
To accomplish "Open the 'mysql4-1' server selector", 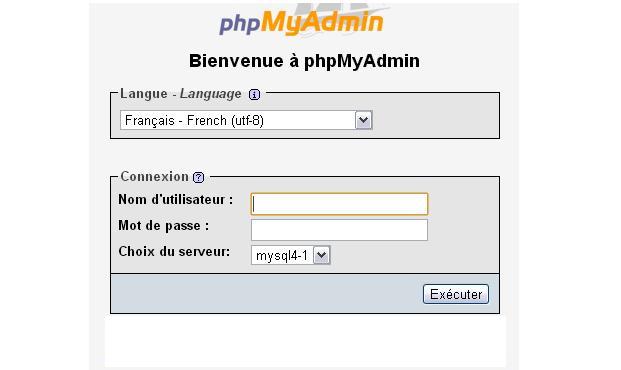I will (x=290, y=256).
